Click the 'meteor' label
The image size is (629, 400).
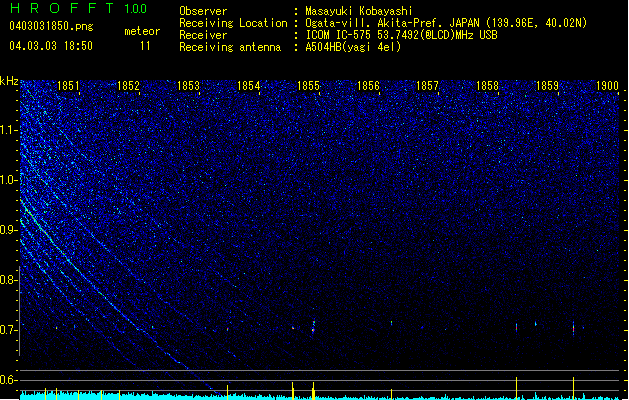[x=142, y=31]
